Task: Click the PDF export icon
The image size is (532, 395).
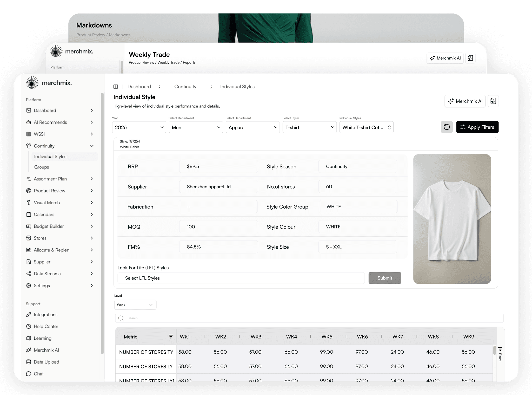Action: (493, 101)
